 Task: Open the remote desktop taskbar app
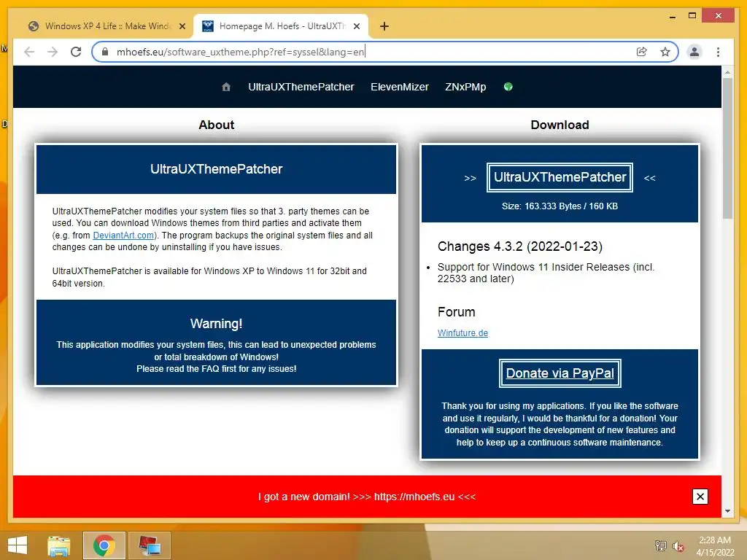pyautogui.click(x=150, y=545)
